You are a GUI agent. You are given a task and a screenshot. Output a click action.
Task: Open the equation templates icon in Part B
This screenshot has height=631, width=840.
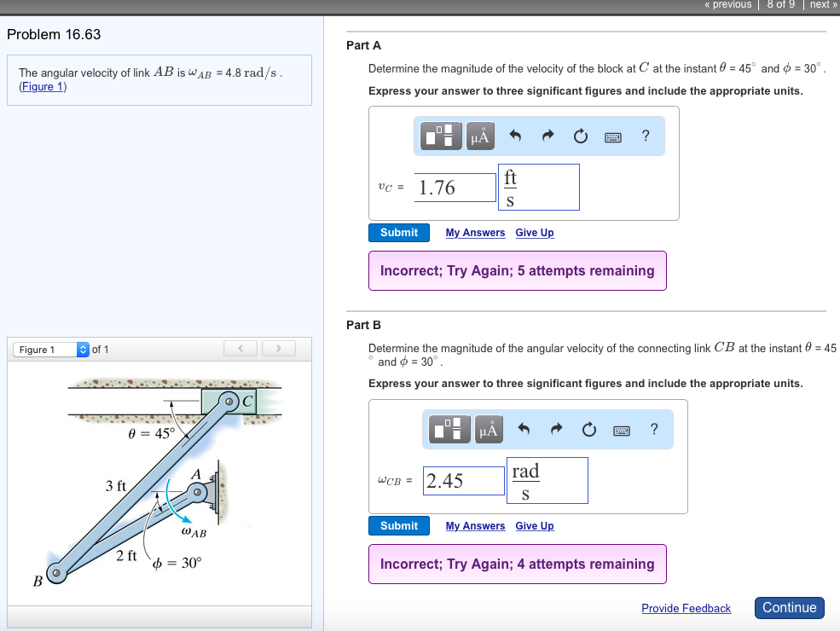[x=449, y=429]
